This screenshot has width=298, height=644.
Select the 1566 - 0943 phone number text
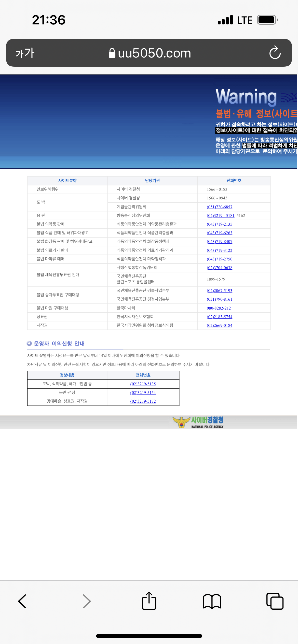pyautogui.click(x=217, y=198)
